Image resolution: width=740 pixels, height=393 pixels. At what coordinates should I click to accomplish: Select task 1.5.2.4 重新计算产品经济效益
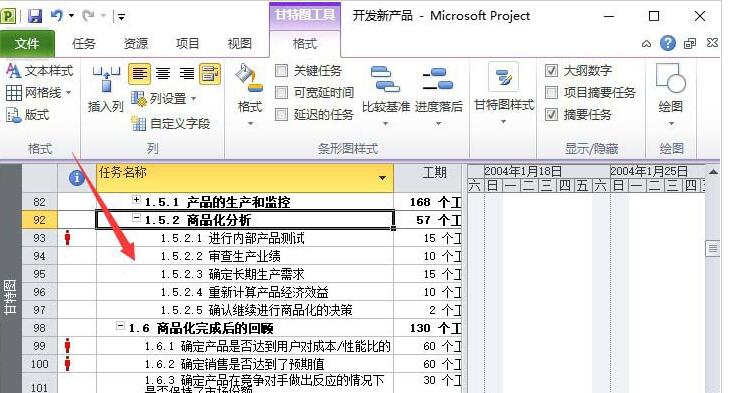pos(244,292)
